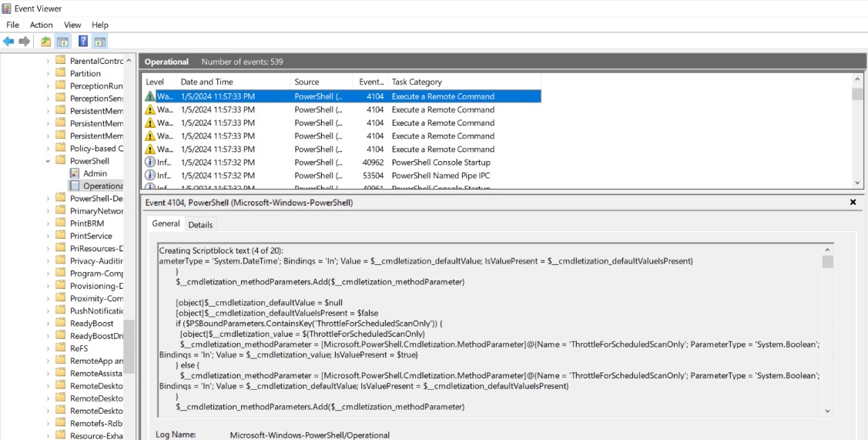Click the blue Help toolbar icon
The width and height of the screenshot is (868, 440).
tap(83, 41)
